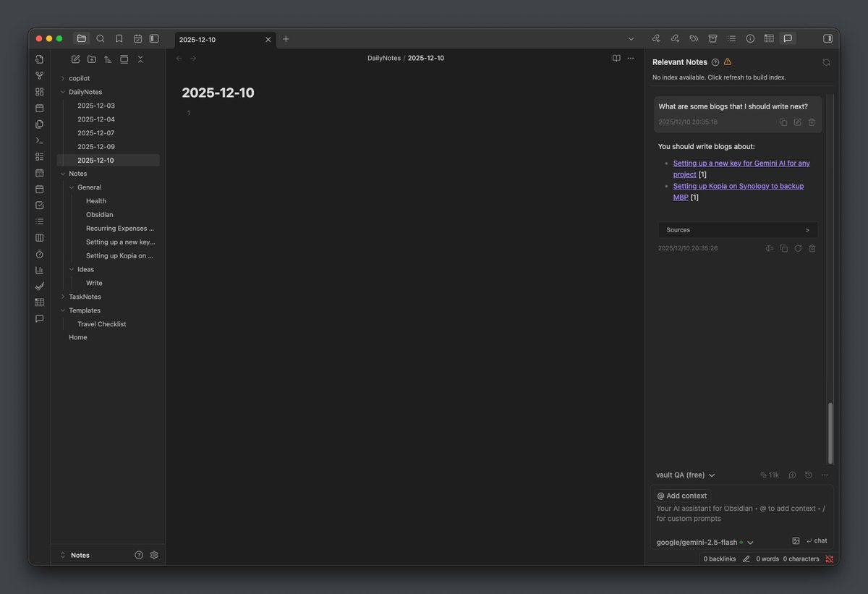Open the Copilot chat pane tab
Viewport: 868px width, 594px height.
(x=788, y=38)
